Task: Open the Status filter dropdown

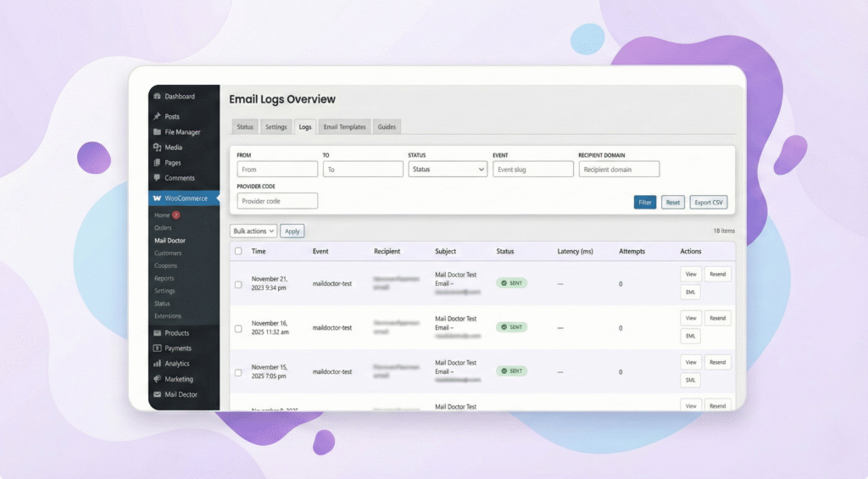Action: point(447,170)
